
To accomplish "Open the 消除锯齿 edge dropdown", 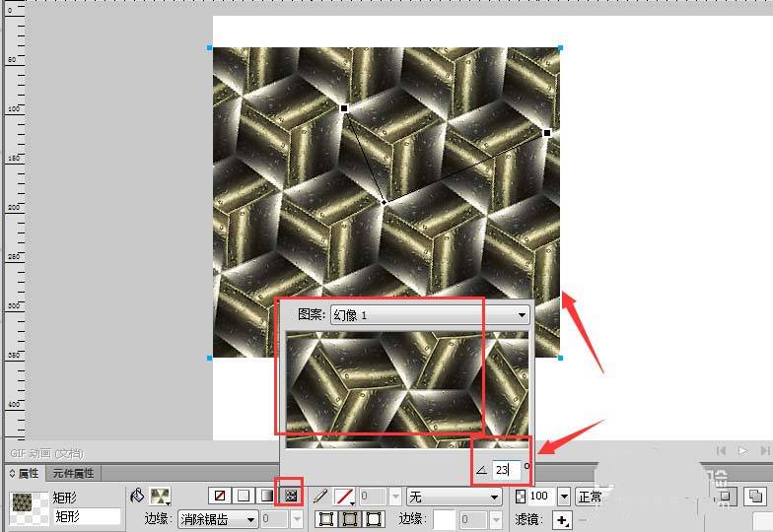I will [217, 519].
